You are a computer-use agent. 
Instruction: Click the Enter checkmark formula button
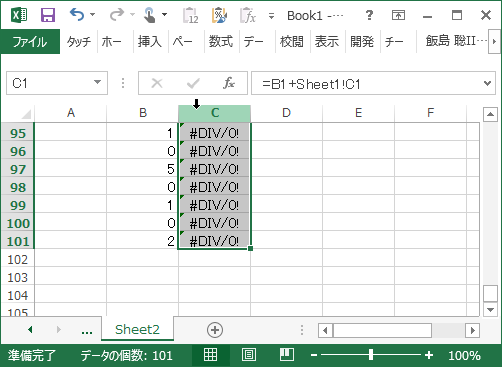[x=193, y=83]
